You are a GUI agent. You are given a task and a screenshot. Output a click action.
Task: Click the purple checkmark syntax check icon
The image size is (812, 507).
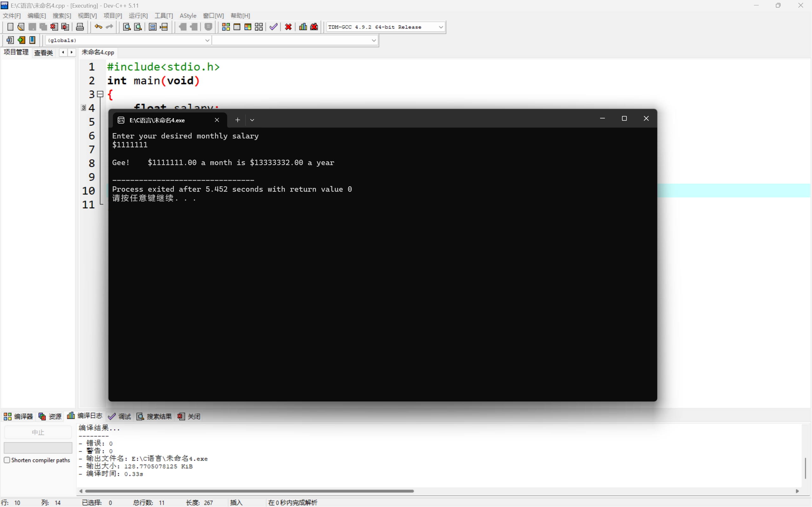click(273, 27)
